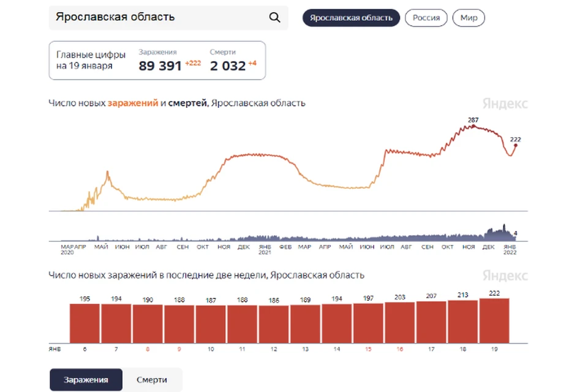Toggle the Заражения view button

[86, 380]
